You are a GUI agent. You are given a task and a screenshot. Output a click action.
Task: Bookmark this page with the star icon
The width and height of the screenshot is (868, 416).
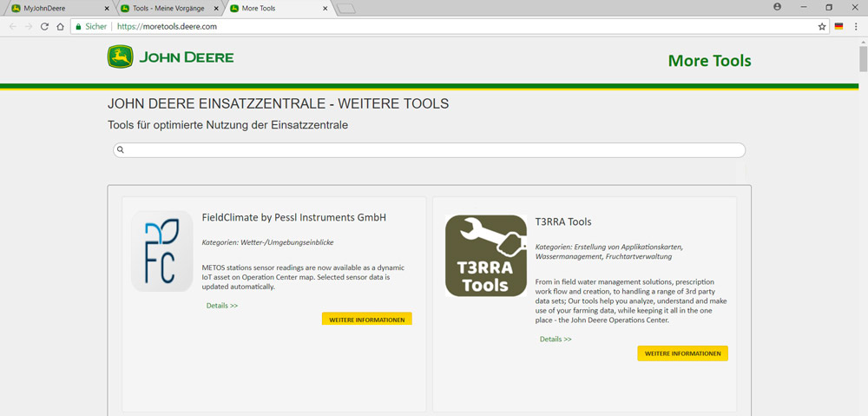tap(822, 27)
